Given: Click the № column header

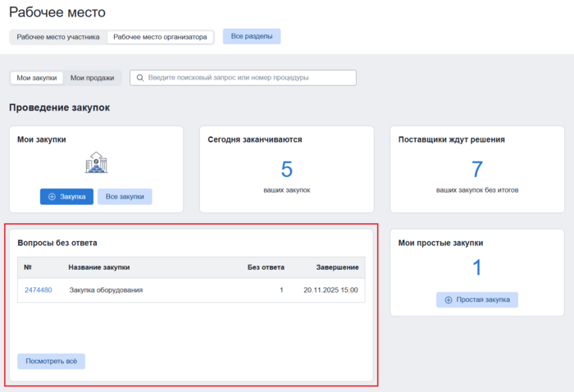Looking at the screenshot, I should (x=28, y=267).
